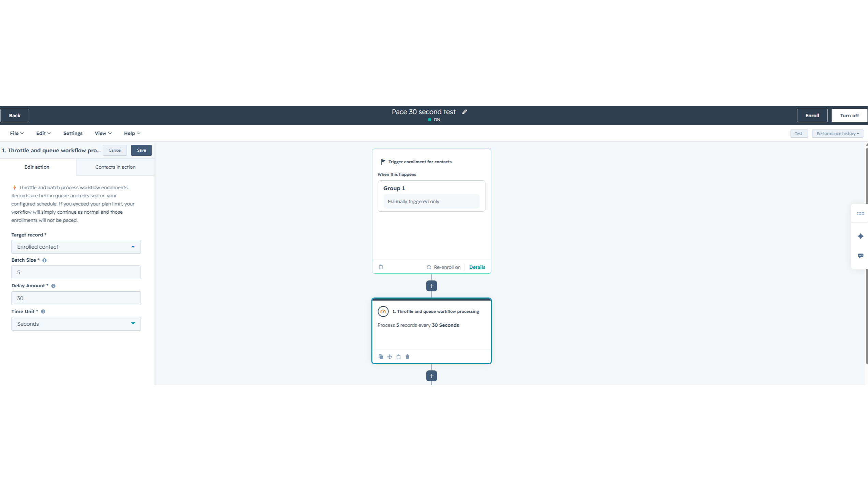868x488 pixels.
Task: Click the pencil icon to rename workflow
Action: tap(465, 112)
